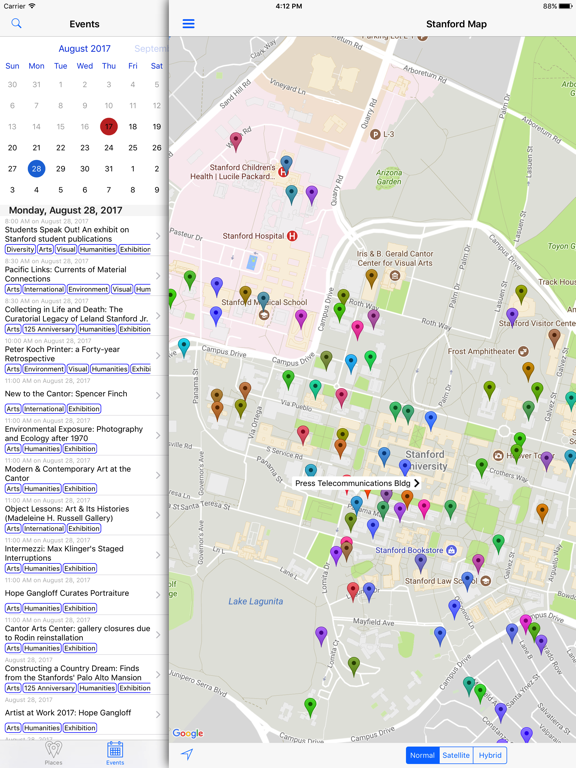Tap the orange pin near Crothers Way

coord(542,512)
